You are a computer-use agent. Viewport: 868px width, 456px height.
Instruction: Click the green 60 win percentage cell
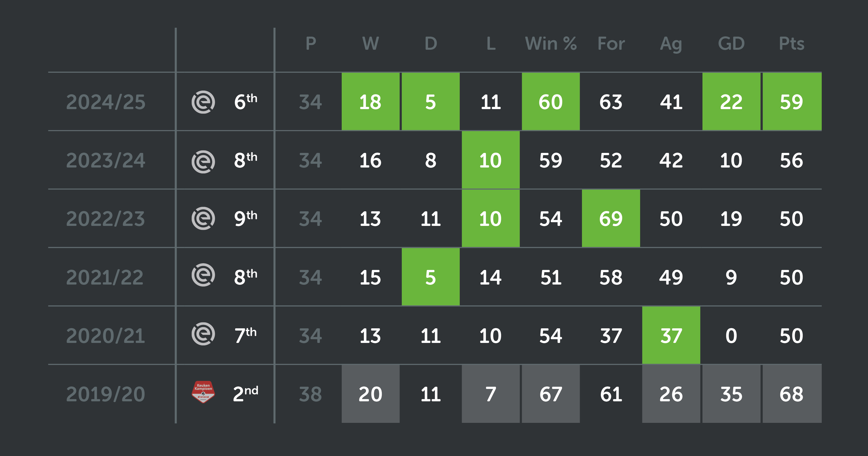(x=551, y=101)
